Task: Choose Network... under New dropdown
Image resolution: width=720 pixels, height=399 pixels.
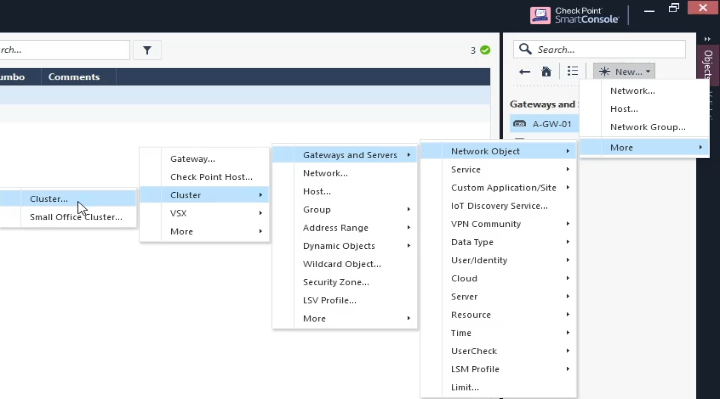Action: [x=644, y=91]
